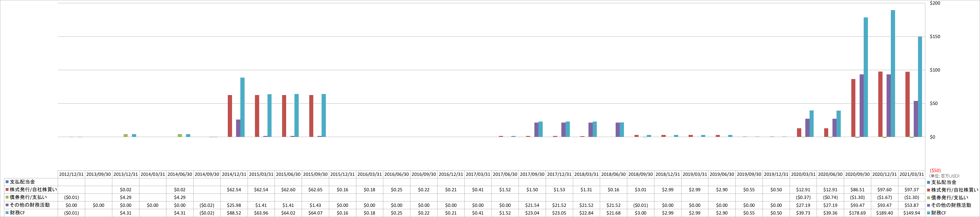Click the teal 財務CF bar for 2014/12/31
The width and height of the screenshot is (980, 217).
(x=242, y=107)
